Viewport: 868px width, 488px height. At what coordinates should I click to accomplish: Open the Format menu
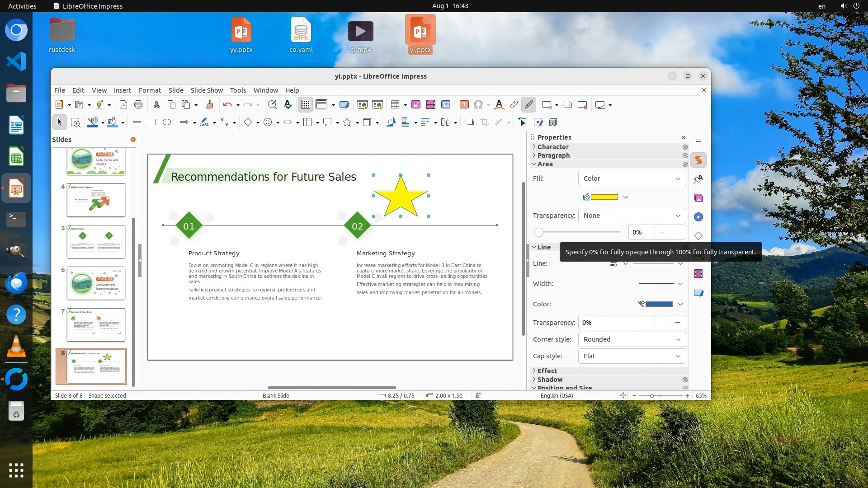click(x=150, y=90)
